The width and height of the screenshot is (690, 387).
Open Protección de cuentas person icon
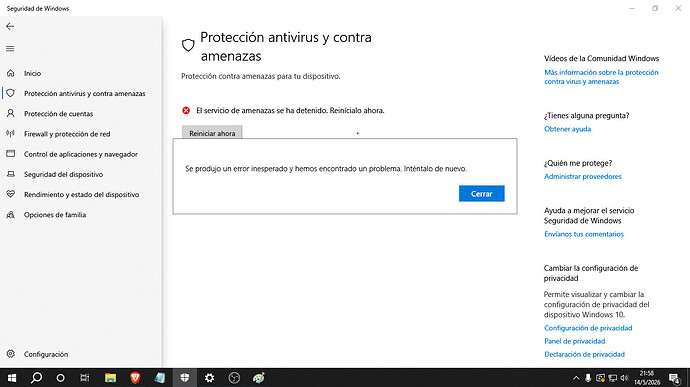click(11, 114)
